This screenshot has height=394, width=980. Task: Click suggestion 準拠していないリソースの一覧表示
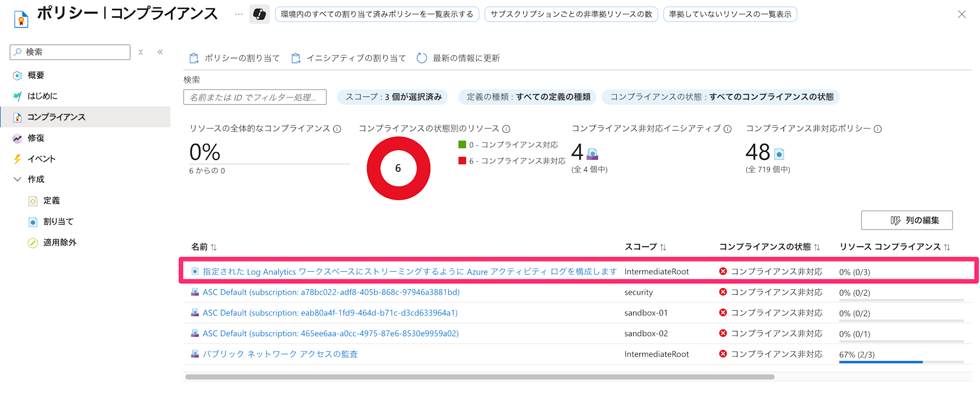[730, 14]
